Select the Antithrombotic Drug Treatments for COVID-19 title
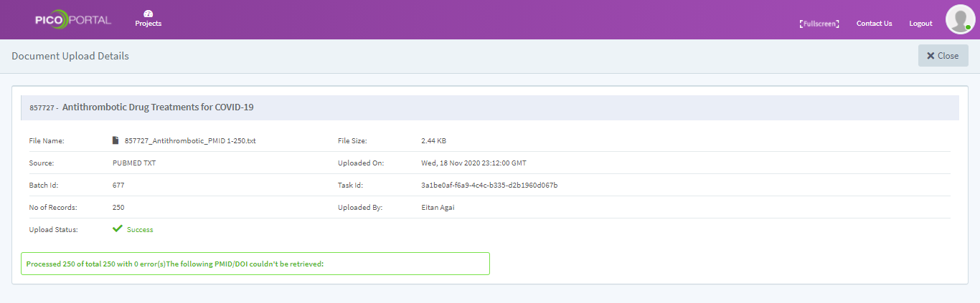This screenshot has height=303, width=980. coord(158,107)
